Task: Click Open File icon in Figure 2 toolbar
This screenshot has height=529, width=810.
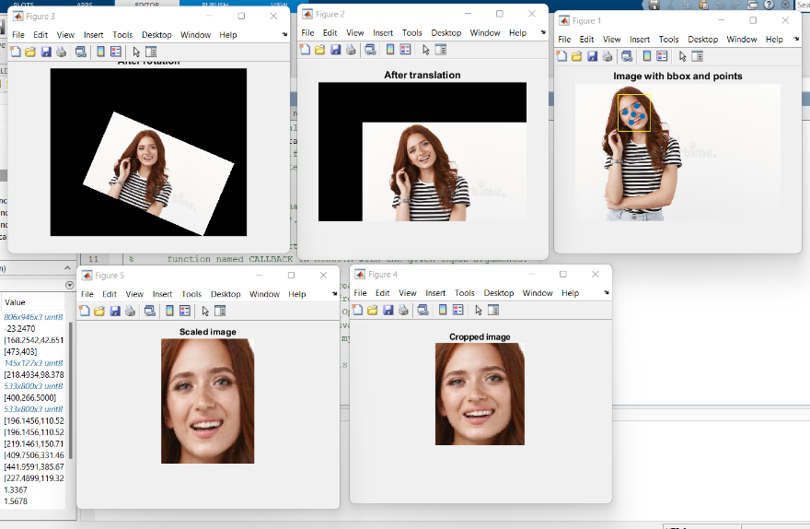Action: (x=320, y=50)
